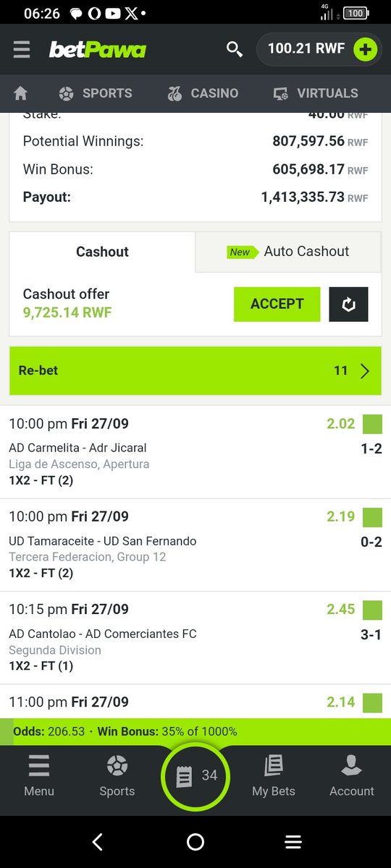Viewport: 391px width, 868px height.
Task: Open the Odds and Win Bonus bar
Action: coord(195,731)
